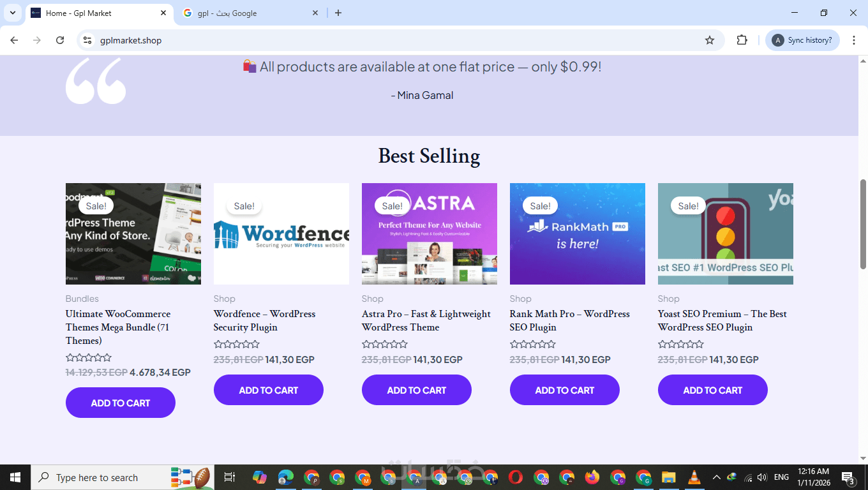Open the Chrome extensions menu
The image size is (868, 490).
point(742,40)
